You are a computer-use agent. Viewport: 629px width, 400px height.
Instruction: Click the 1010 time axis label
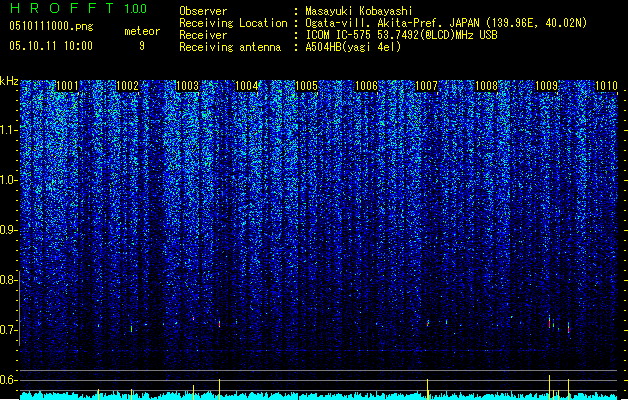606,86
